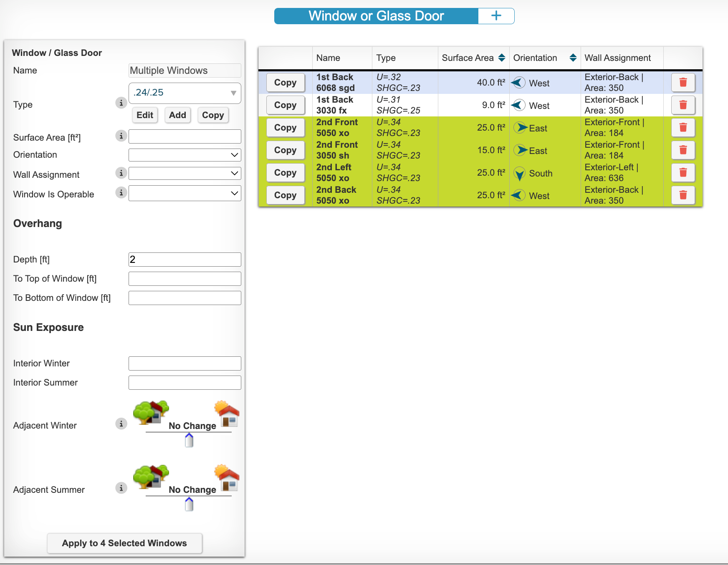Expand the Orientation dropdown
Viewport: 728px width, 565px height.
click(185, 155)
